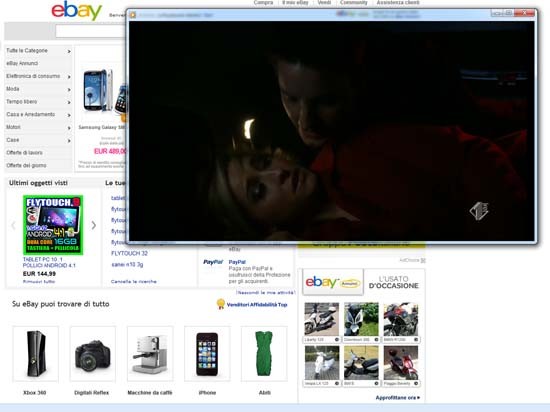Open the Piaggio Beverly scooter thumbnail
This screenshot has width=550, height=412.
coord(401,363)
